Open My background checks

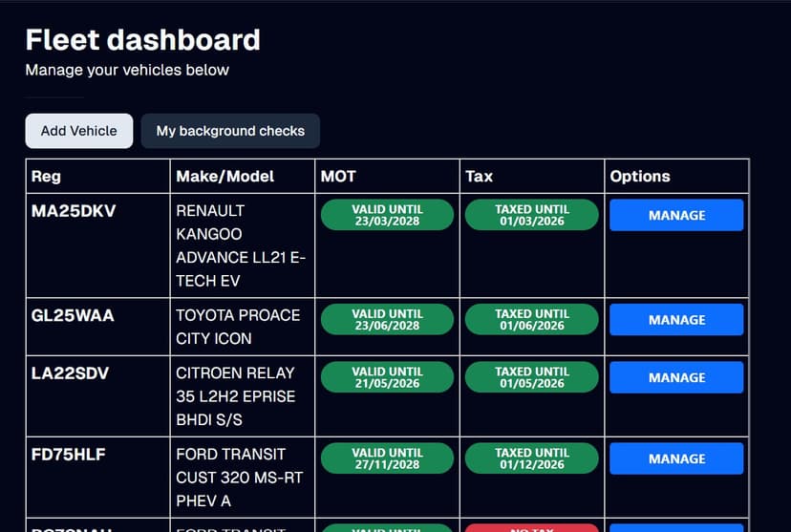[230, 131]
